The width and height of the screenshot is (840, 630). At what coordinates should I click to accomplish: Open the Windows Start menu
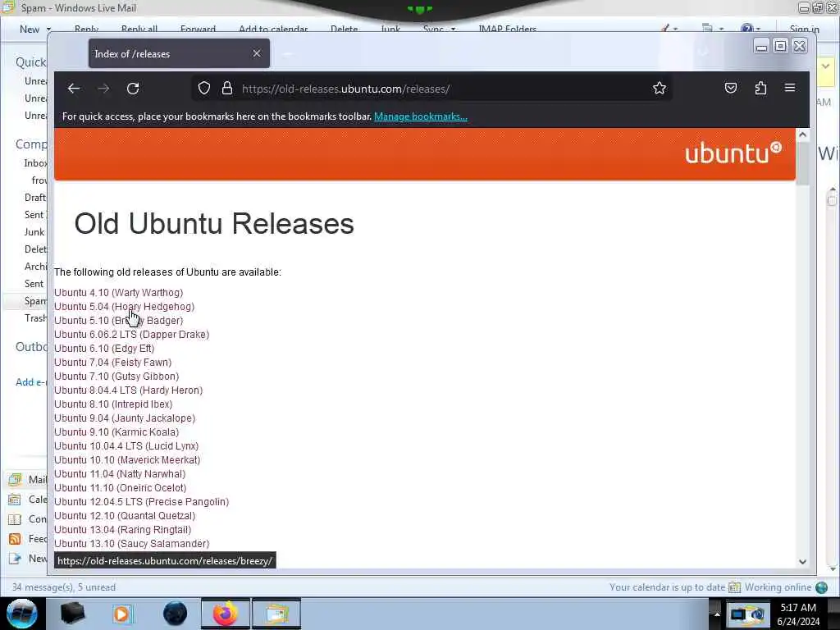point(21,614)
